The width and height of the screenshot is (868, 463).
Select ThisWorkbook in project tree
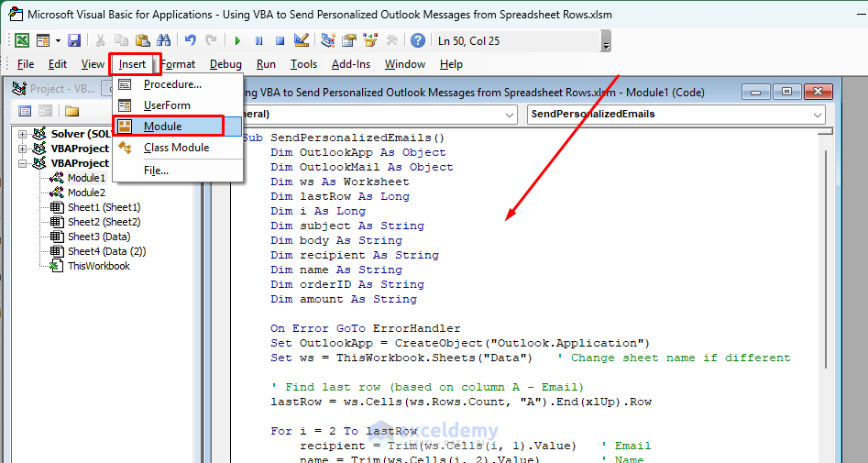[x=99, y=266]
